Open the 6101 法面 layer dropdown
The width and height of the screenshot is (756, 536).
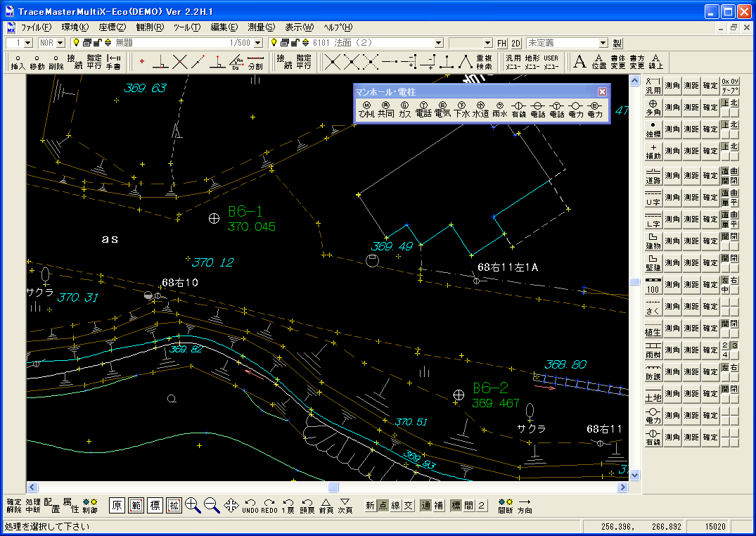point(439,43)
